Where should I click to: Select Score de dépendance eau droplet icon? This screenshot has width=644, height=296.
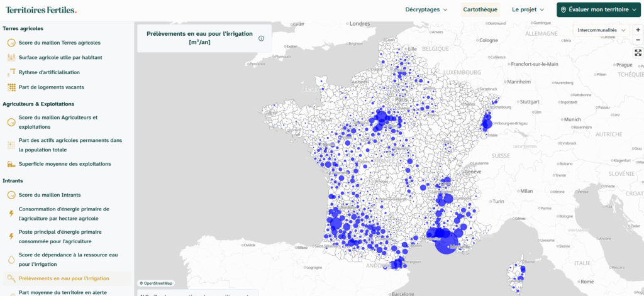(x=11, y=260)
